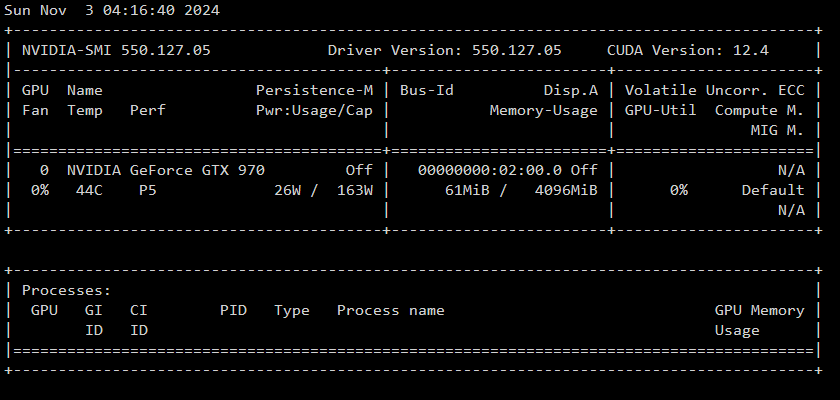The height and width of the screenshot is (400, 840).
Task: Click the timestamp 'Sun Nov 3 04:16:40 2024'
Action: pos(112,10)
